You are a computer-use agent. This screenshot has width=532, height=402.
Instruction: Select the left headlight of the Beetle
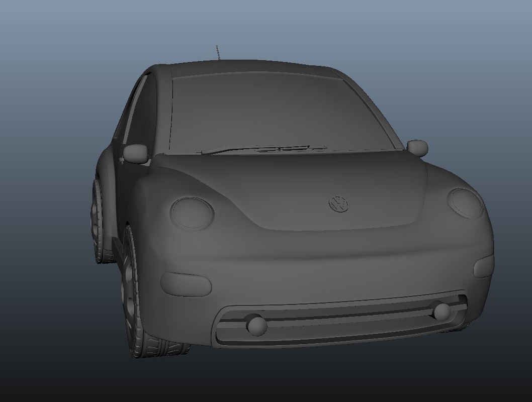(x=191, y=211)
